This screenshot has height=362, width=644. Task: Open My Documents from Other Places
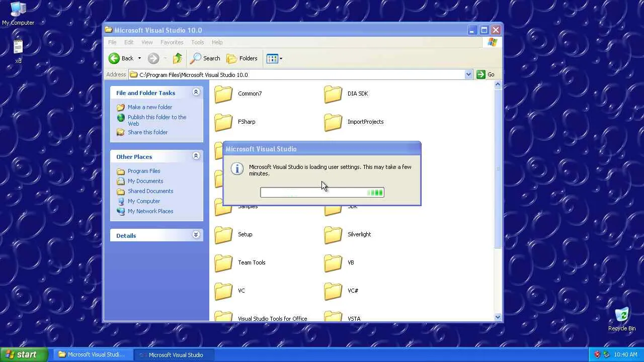click(x=145, y=181)
